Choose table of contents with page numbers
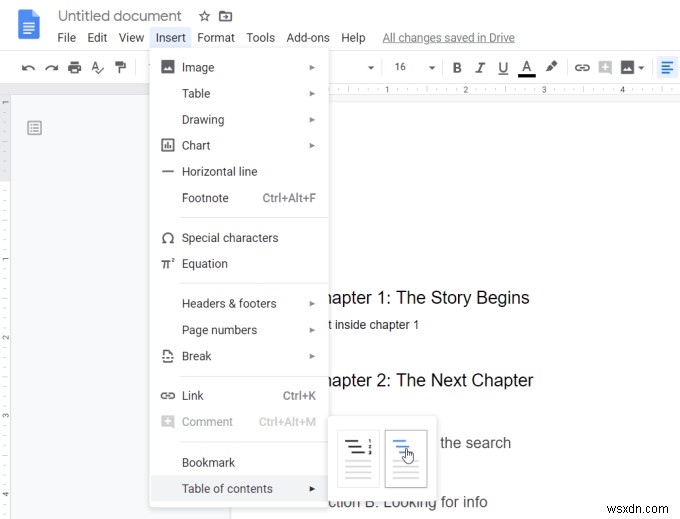This screenshot has height=519, width=680. 358,459
